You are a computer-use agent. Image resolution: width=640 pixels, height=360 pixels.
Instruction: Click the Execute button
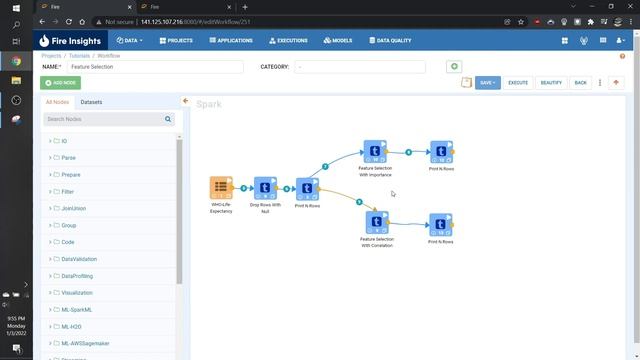tap(518, 83)
